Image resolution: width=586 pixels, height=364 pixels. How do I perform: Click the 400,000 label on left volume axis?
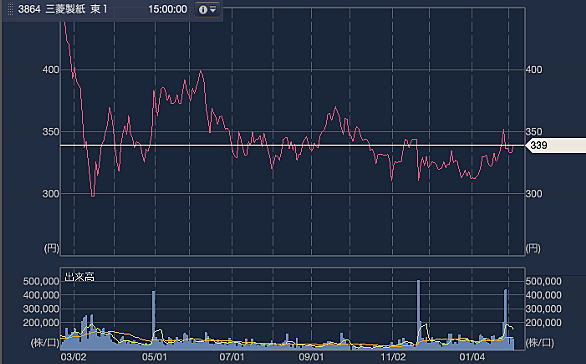pos(41,295)
